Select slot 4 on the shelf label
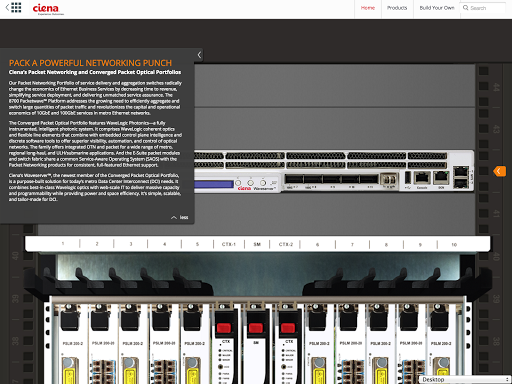Viewport: 512px width, 384px height. (x=165, y=244)
